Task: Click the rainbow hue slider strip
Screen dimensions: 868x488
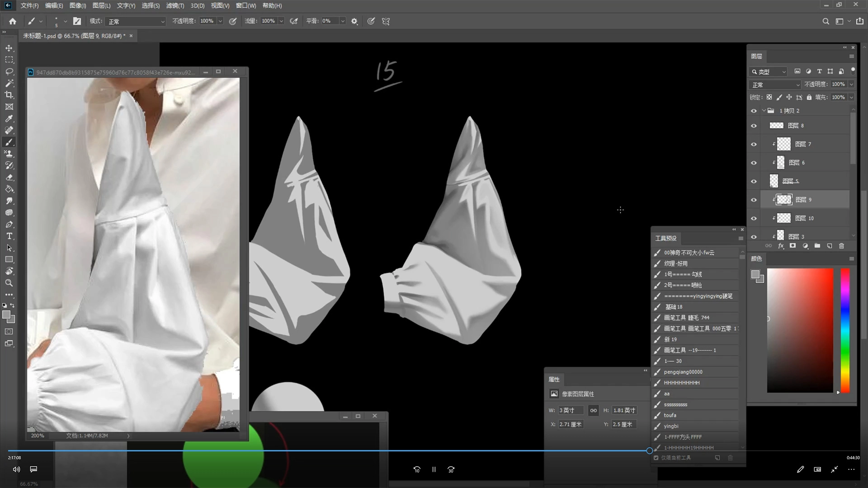Action: 844,330
